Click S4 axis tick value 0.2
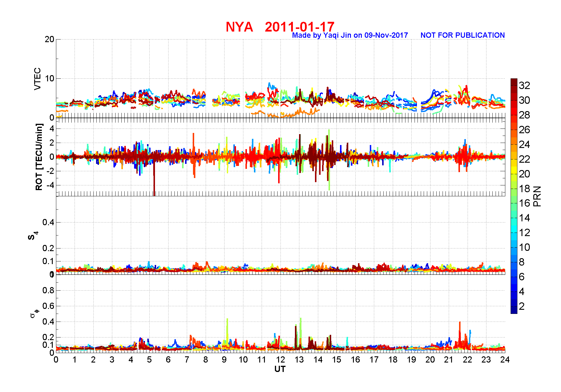 coord(48,248)
